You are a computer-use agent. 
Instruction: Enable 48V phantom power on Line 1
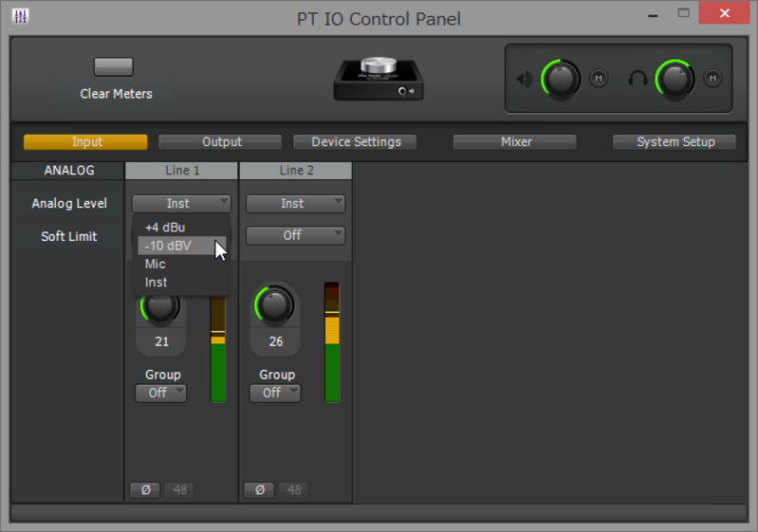click(x=180, y=490)
